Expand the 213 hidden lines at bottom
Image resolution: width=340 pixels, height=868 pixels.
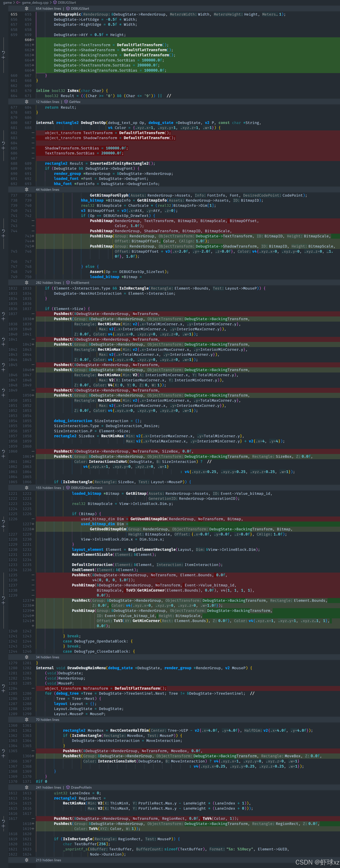coord(27,860)
